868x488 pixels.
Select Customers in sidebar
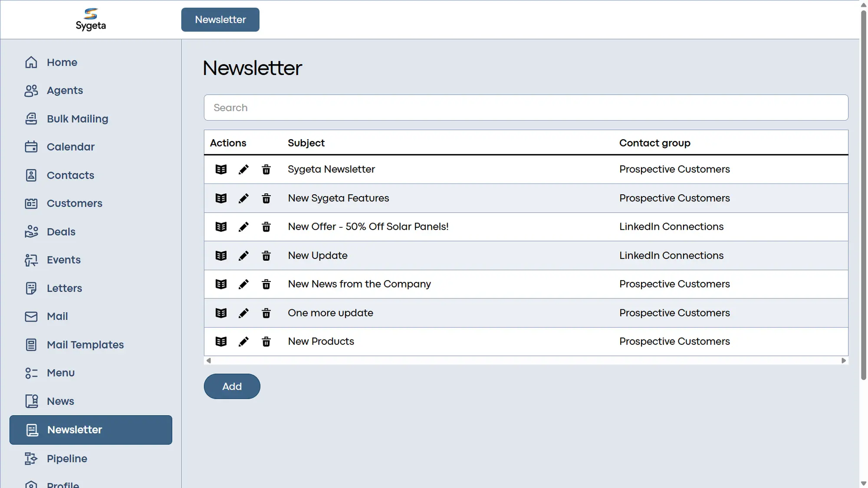point(91,203)
